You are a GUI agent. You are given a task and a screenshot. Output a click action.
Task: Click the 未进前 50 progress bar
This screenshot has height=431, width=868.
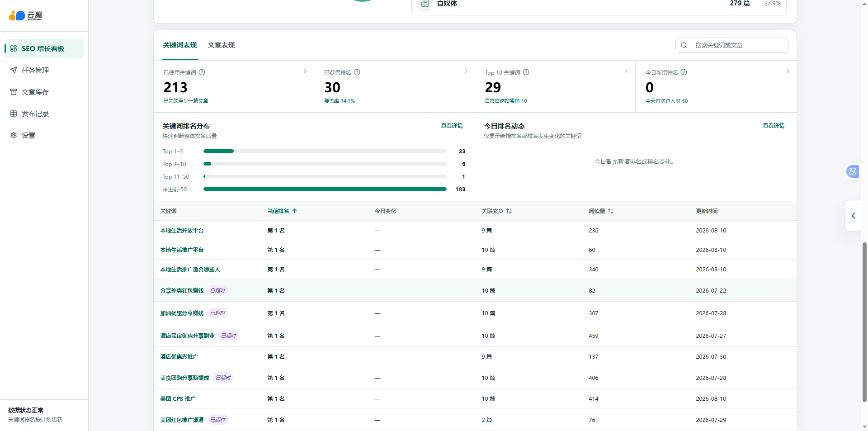tap(325, 189)
